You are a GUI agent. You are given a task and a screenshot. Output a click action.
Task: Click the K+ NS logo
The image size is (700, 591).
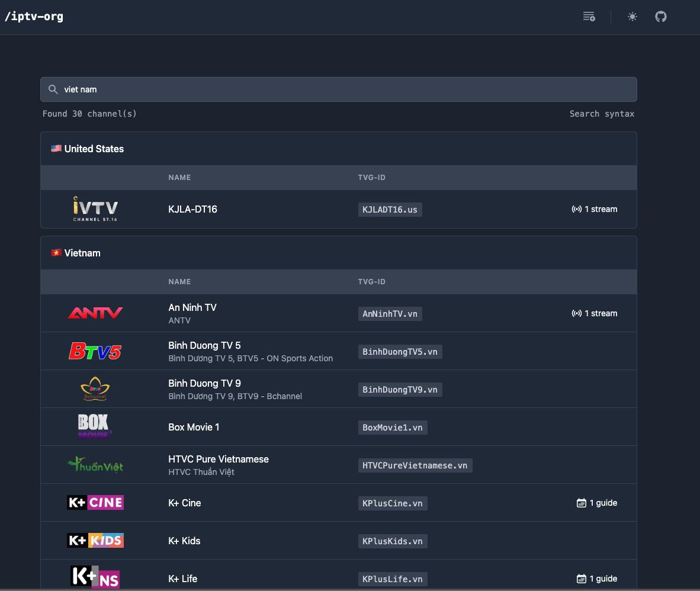tap(95, 577)
